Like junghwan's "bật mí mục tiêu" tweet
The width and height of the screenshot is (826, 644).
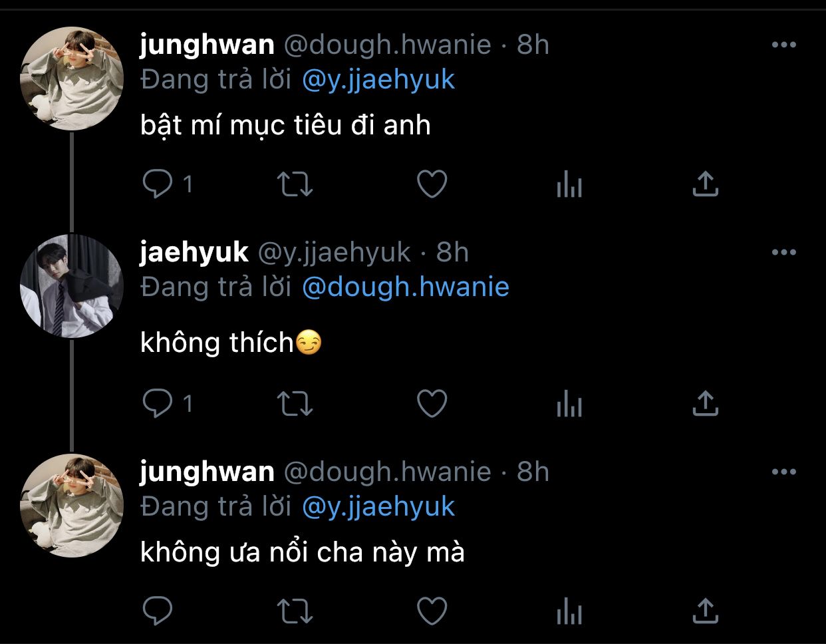coord(432,184)
